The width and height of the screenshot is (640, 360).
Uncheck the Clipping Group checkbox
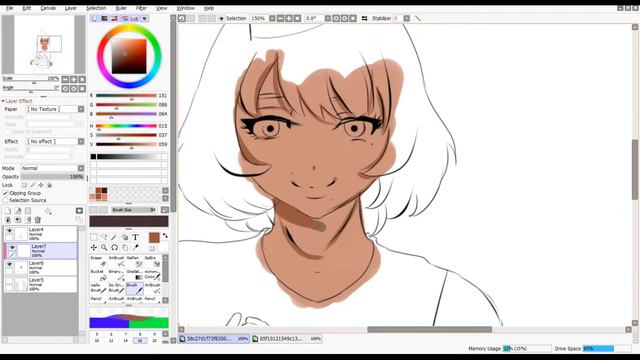point(5,193)
